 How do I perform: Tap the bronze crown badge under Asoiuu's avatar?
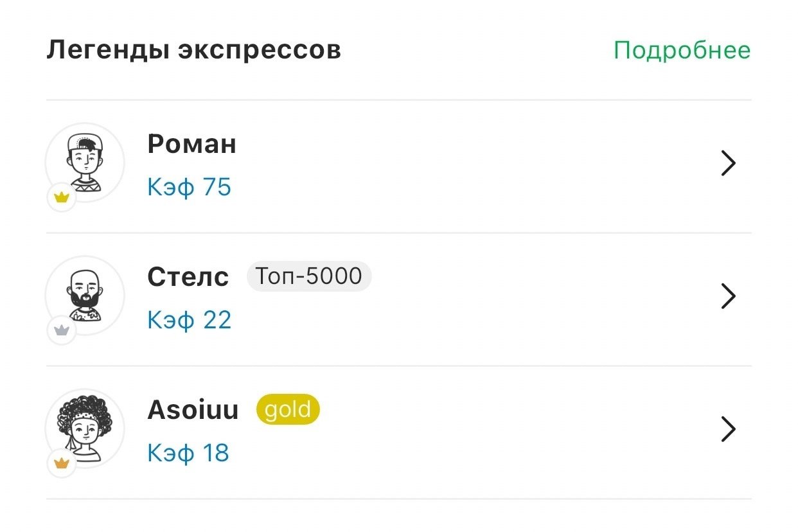[x=62, y=463]
